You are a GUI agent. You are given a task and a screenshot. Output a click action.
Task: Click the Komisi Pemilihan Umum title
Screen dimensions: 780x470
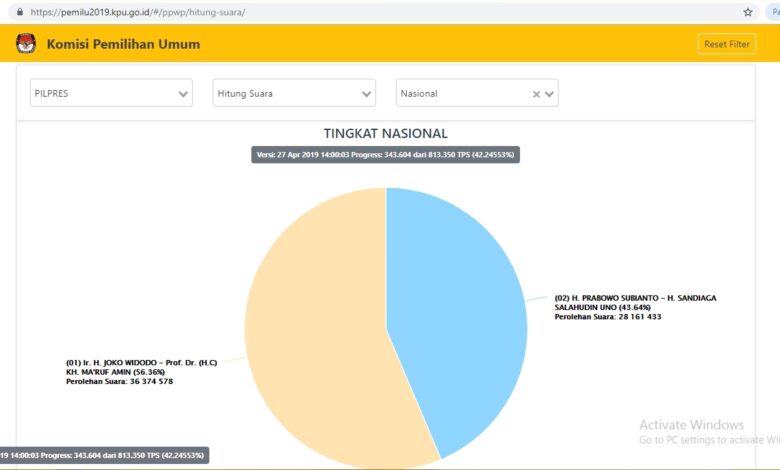tap(123, 44)
